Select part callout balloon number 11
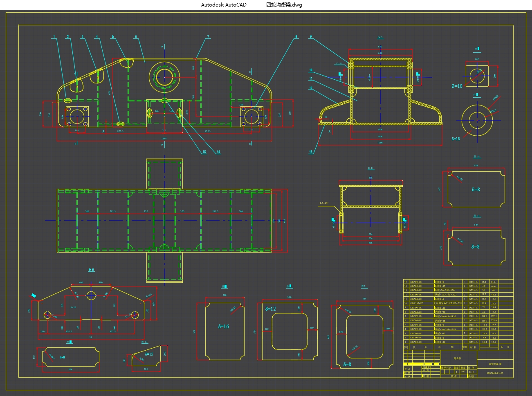This screenshot has width=532, height=396. pos(311,79)
